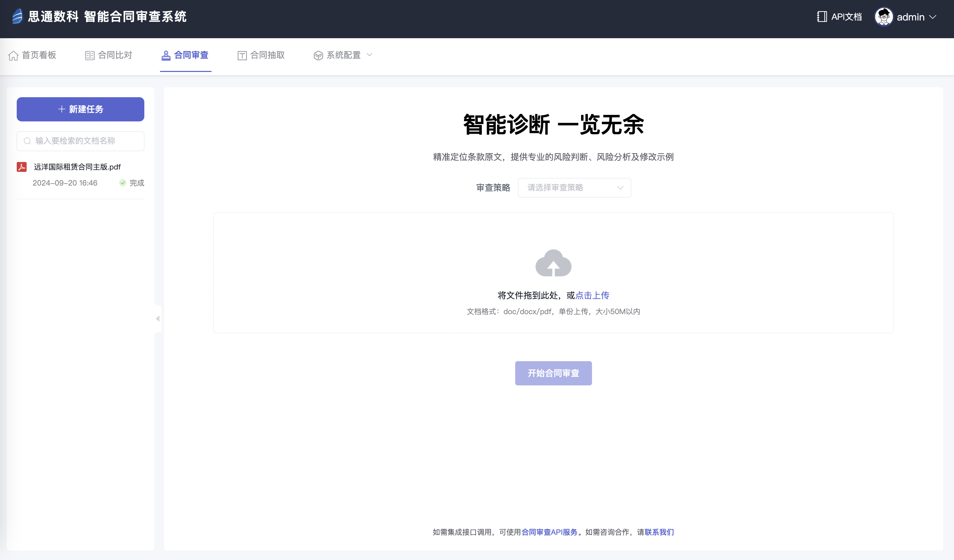Screen dimensions: 954x560
Task: Click the 点击上传 link
Action: coord(592,295)
